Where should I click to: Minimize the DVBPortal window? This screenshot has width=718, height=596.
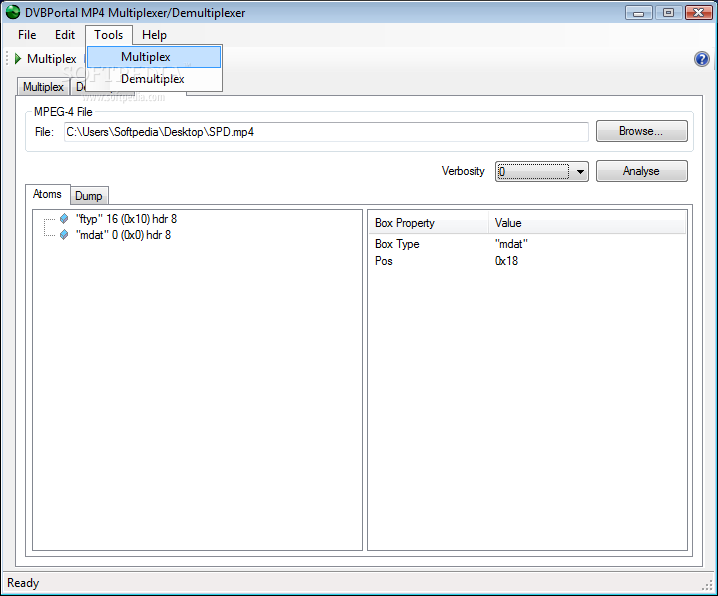pyautogui.click(x=639, y=13)
